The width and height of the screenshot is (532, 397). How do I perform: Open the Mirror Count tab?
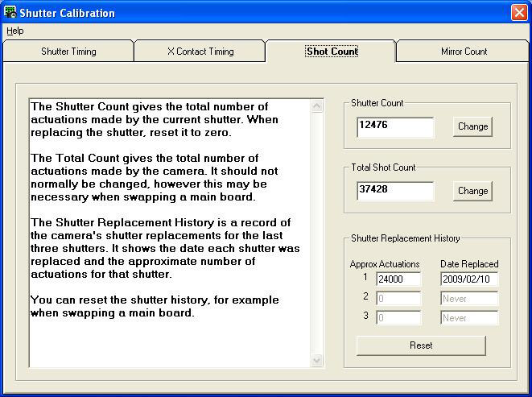click(x=464, y=52)
